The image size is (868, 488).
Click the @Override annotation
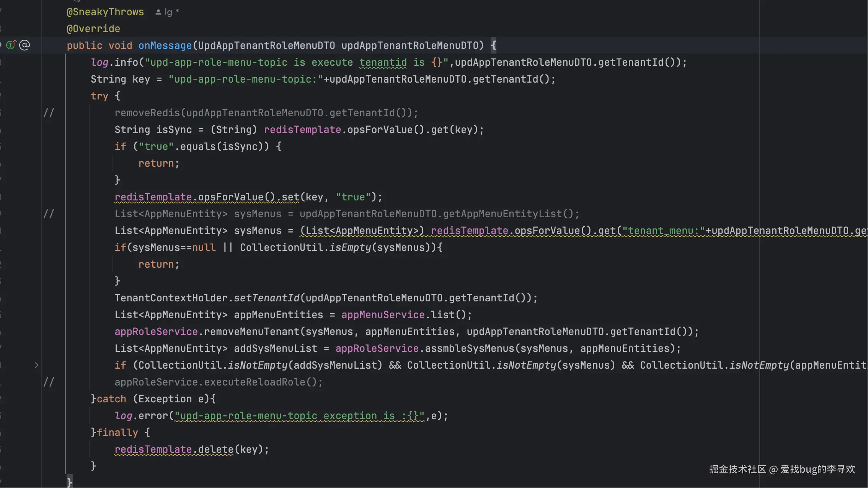(x=93, y=29)
